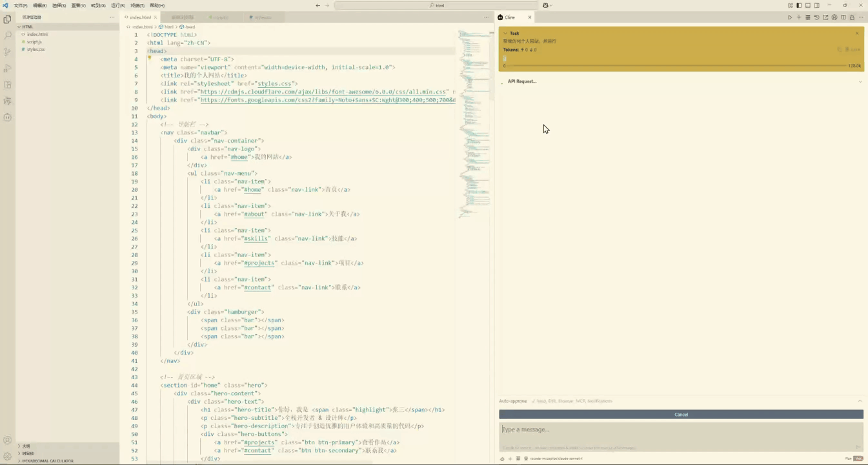
Task: Click the server icon below message box
Action: pos(518,459)
